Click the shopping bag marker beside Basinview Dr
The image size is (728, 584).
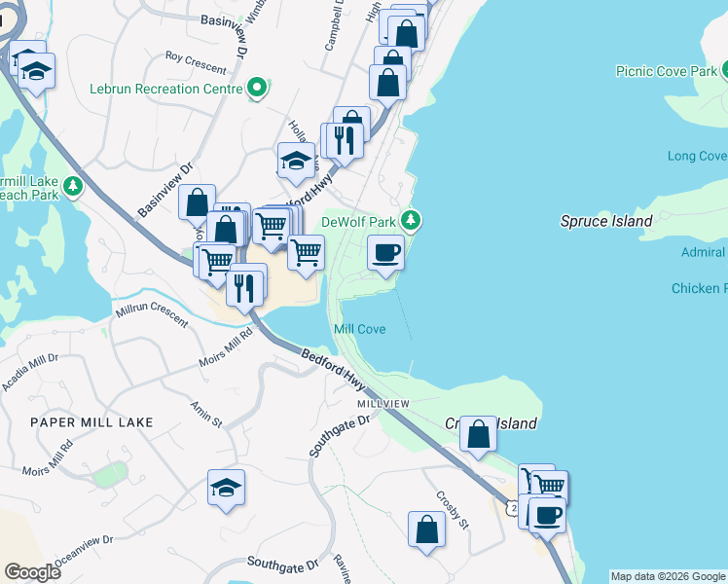coord(197,201)
